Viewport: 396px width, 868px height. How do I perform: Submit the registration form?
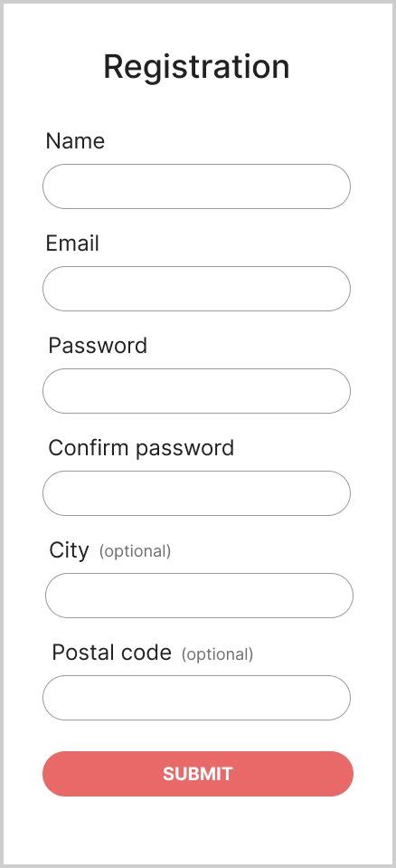pyautogui.click(x=198, y=774)
